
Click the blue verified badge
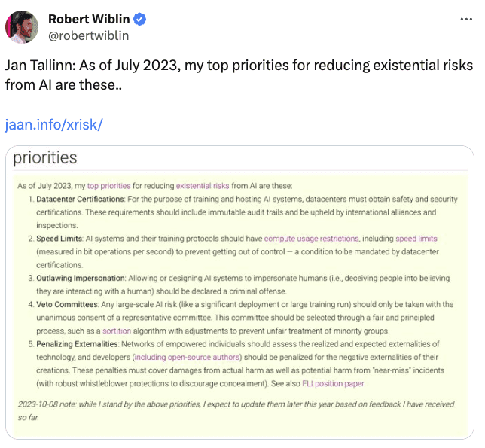[140, 19]
